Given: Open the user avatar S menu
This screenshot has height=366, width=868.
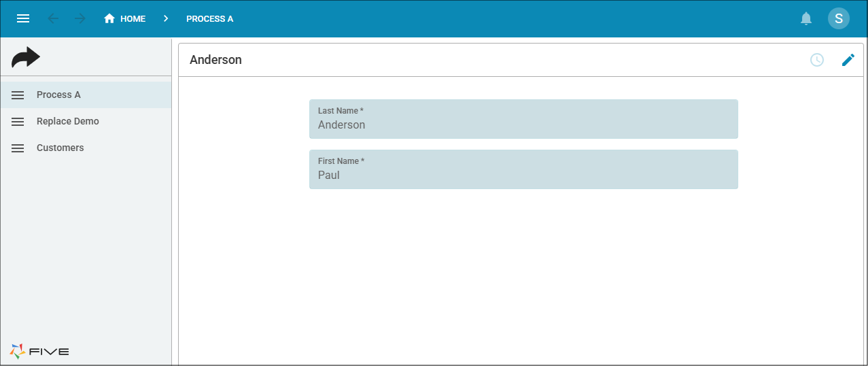Looking at the screenshot, I should [838, 18].
